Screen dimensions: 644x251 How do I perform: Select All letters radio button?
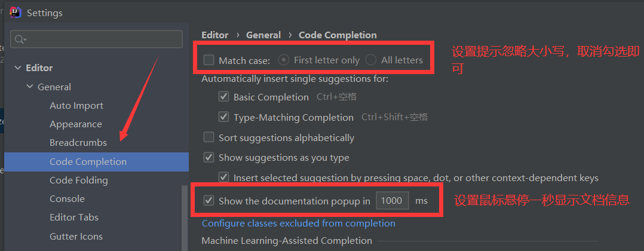[371, 60]
